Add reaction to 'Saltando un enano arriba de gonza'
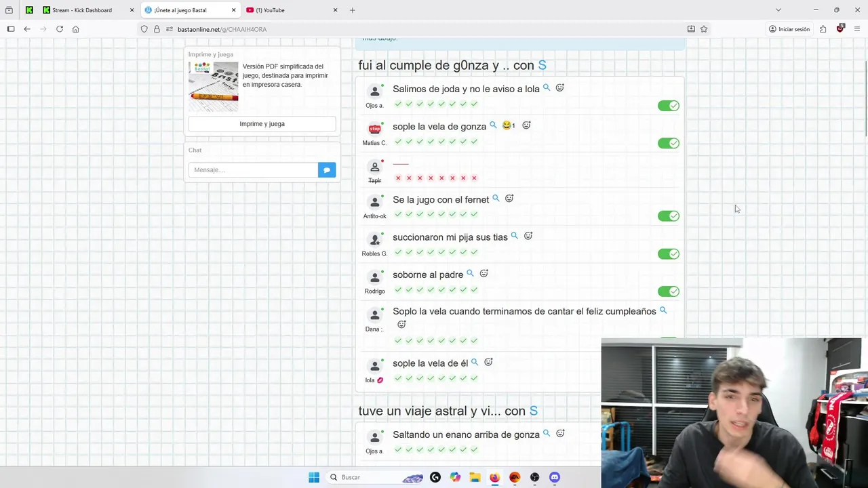The height and width of the screenshot is (488, 868). point(560,433)
